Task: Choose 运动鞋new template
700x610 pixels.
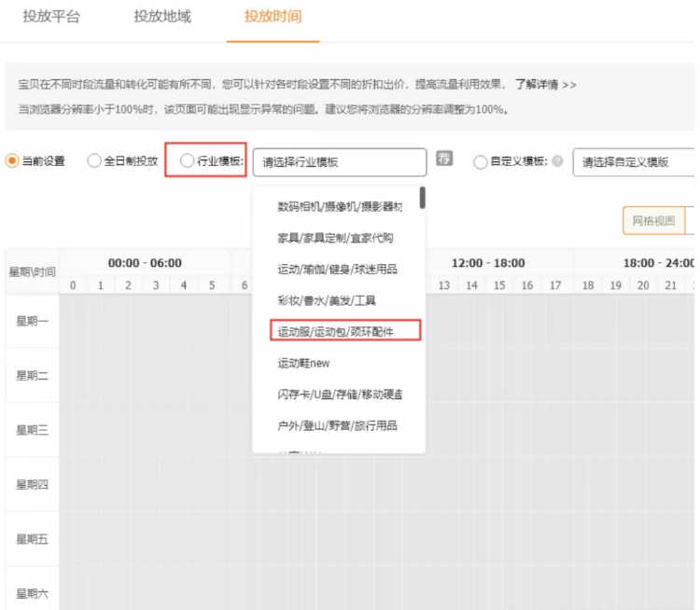Action: pos(303,363)
